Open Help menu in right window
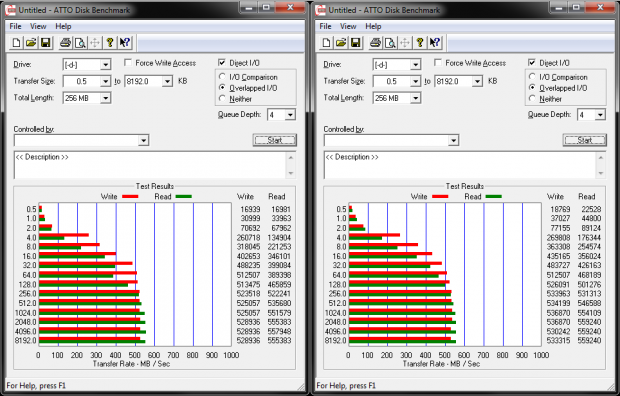 (x=373, y=27)
